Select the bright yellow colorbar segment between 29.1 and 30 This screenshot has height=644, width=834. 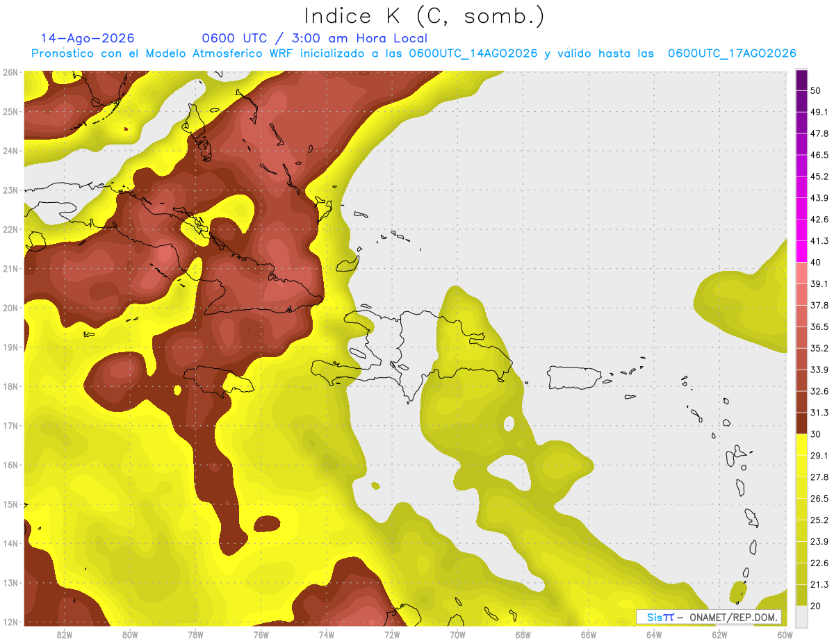(801, 445)
